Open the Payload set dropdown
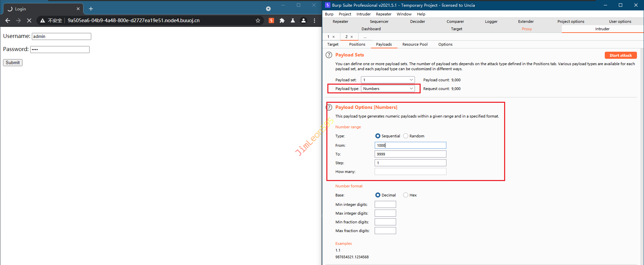This screenshot has height=265, width=644. 388,80
